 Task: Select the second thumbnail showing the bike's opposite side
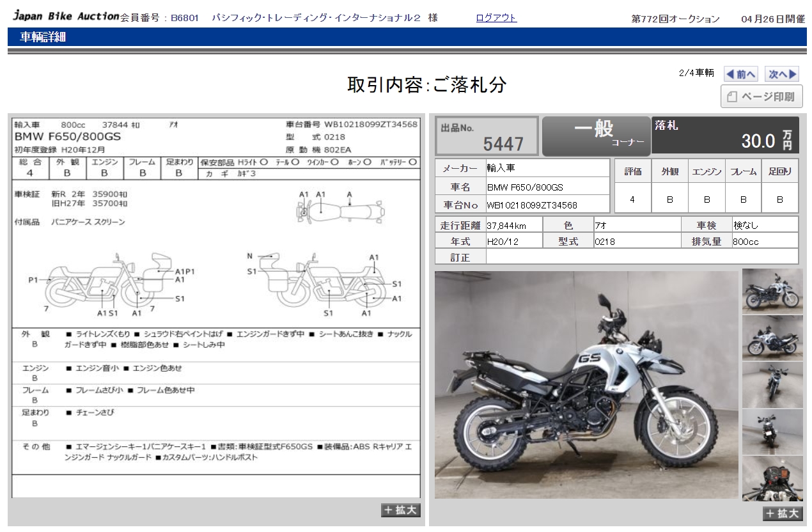[x=772, y=338]
